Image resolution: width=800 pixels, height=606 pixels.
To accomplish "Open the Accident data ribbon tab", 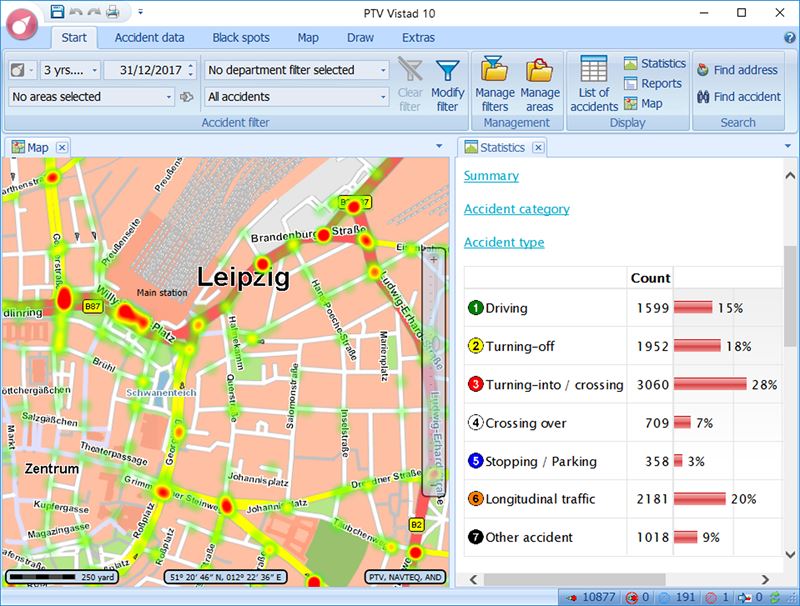I will [149, 38].
